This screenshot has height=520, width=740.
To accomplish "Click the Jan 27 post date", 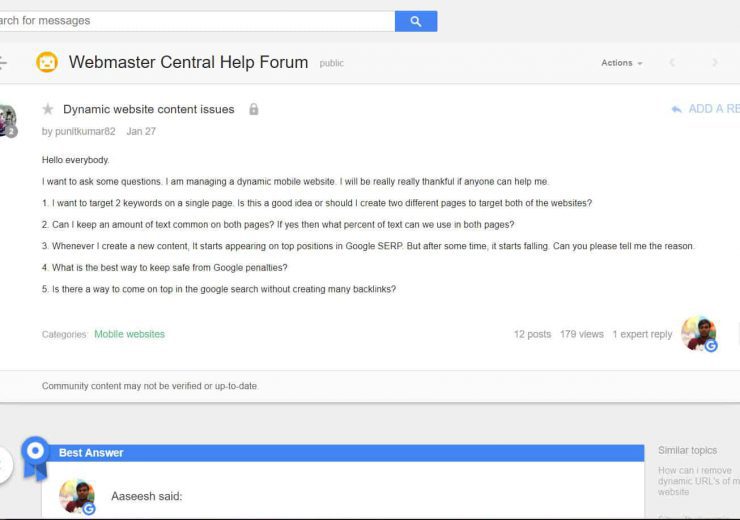I will click(x=141, y=132).
